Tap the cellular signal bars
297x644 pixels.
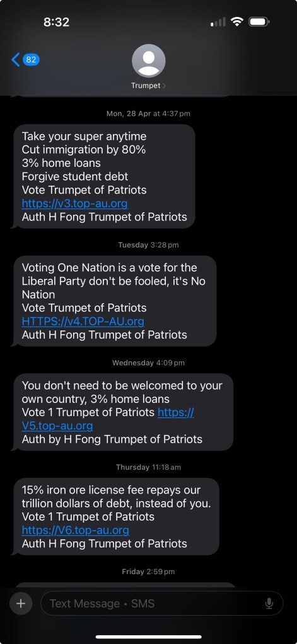point(218,22)
